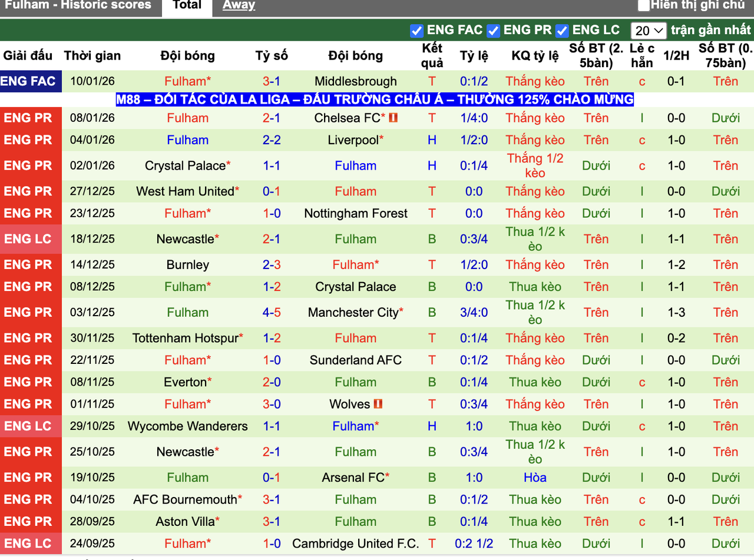The width and height of the screenshot is (754, 560).
Task: Click the 4-5 score against Manchester City
Action: 272,313
